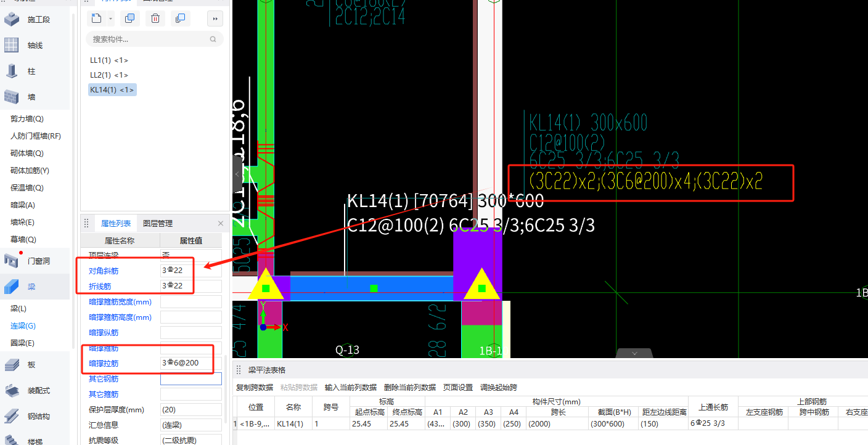
Task: Choose 保温墙(Q) item
Action: point(27,188)
